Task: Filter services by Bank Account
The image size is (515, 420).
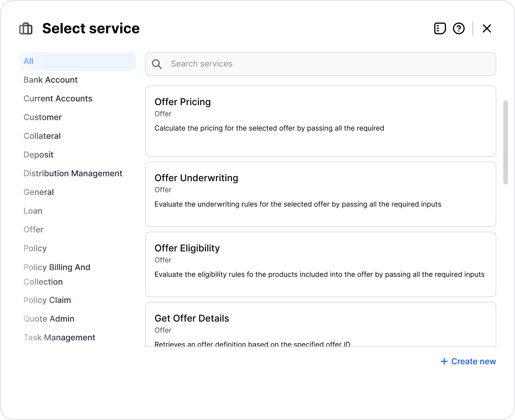Action: click(51, 80)
